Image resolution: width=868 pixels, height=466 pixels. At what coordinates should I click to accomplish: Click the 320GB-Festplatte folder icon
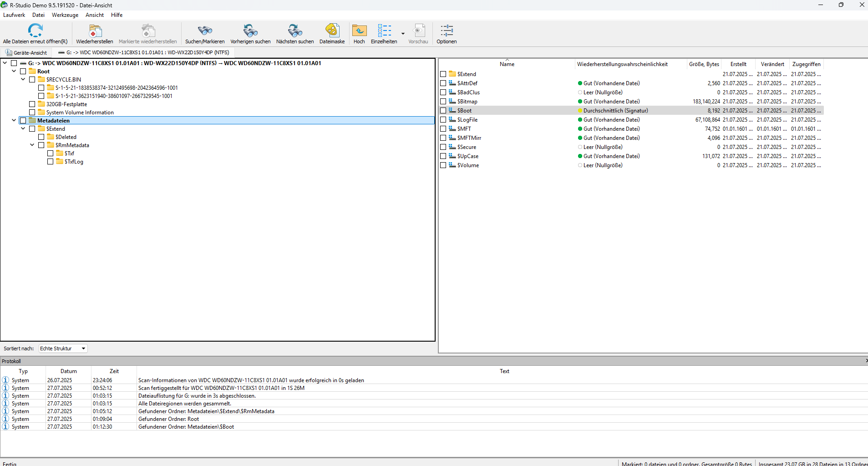pos(41,104)
